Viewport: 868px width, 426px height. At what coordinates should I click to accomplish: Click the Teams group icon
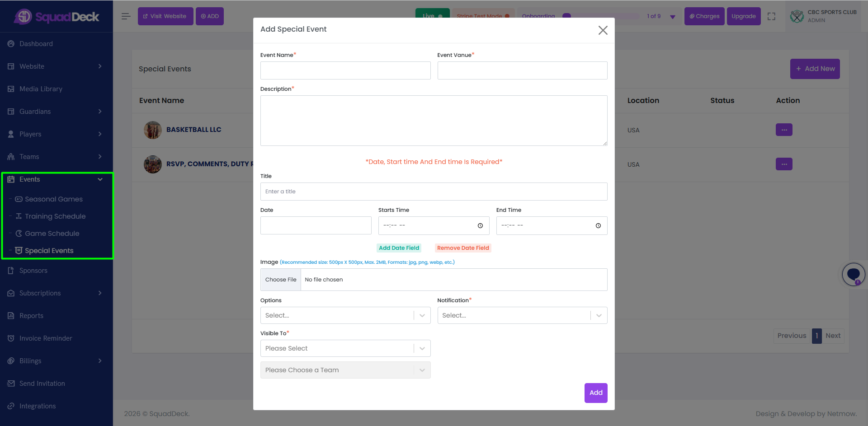(x=11, y=157)
